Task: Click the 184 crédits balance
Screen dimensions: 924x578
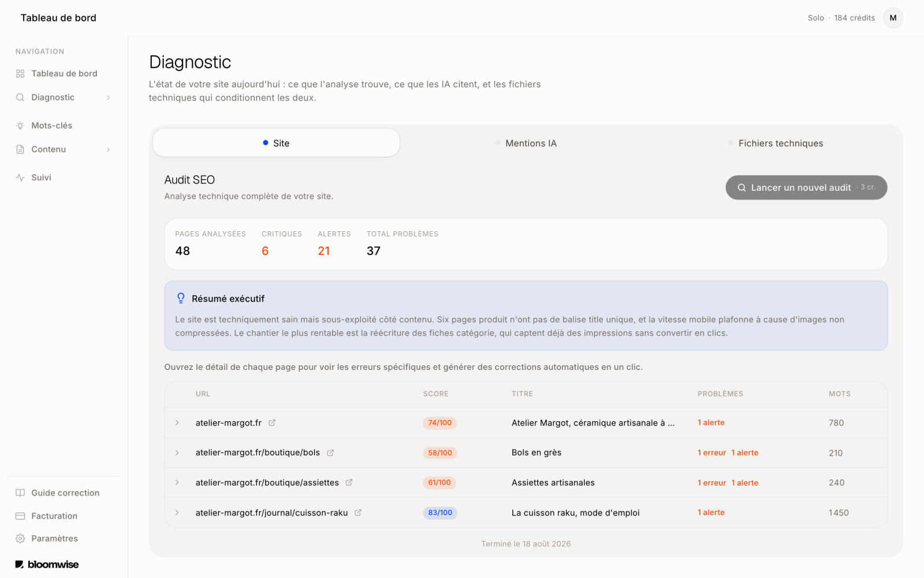Action: (854, 18)
